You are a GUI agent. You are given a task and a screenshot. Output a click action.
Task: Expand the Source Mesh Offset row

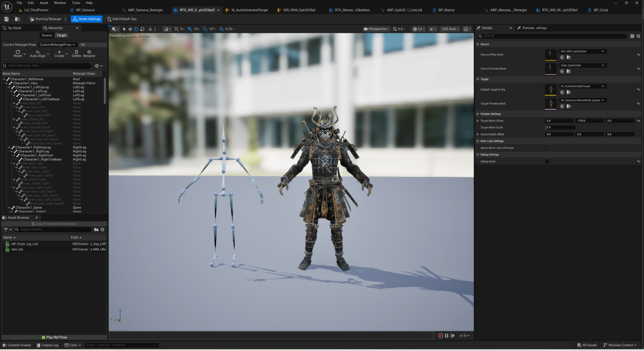(478, 134)
